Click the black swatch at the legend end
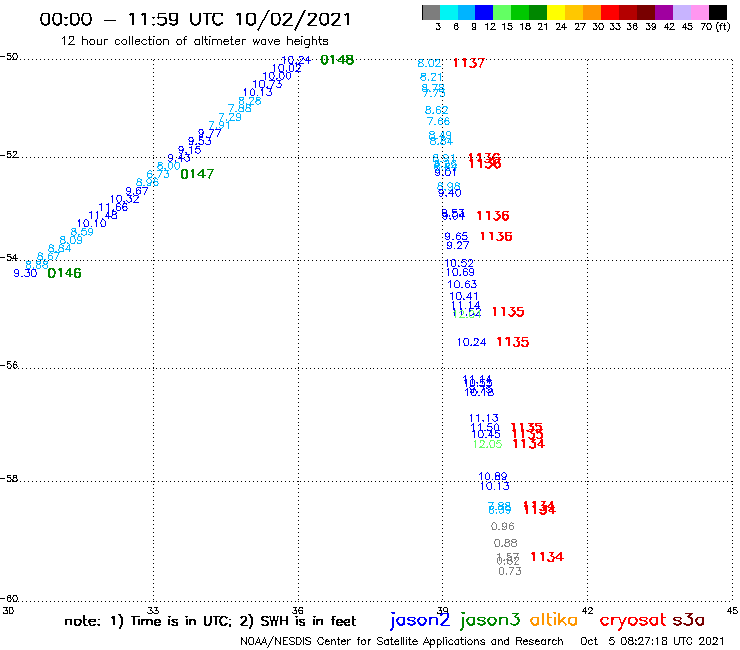Screen dimensions: 740x650 click(x=717, y=12)
